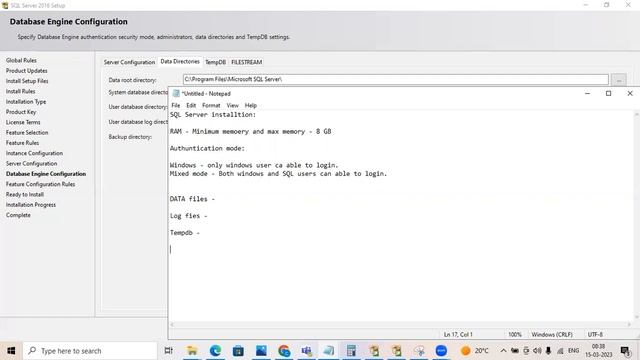
Task: Switch to the TempDB tab
Action: 215,62
